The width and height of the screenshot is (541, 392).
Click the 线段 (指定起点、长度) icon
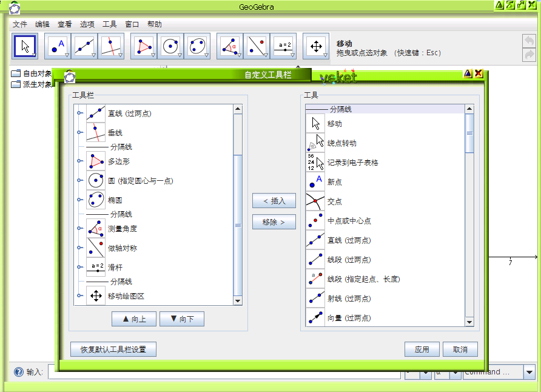tap(315, 279)
